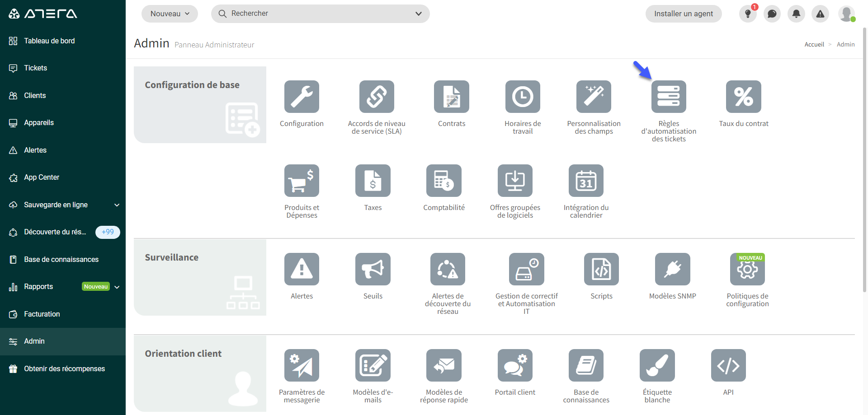Open Alertes de découverte du réseau icon
868x415 pixels.
448,269
